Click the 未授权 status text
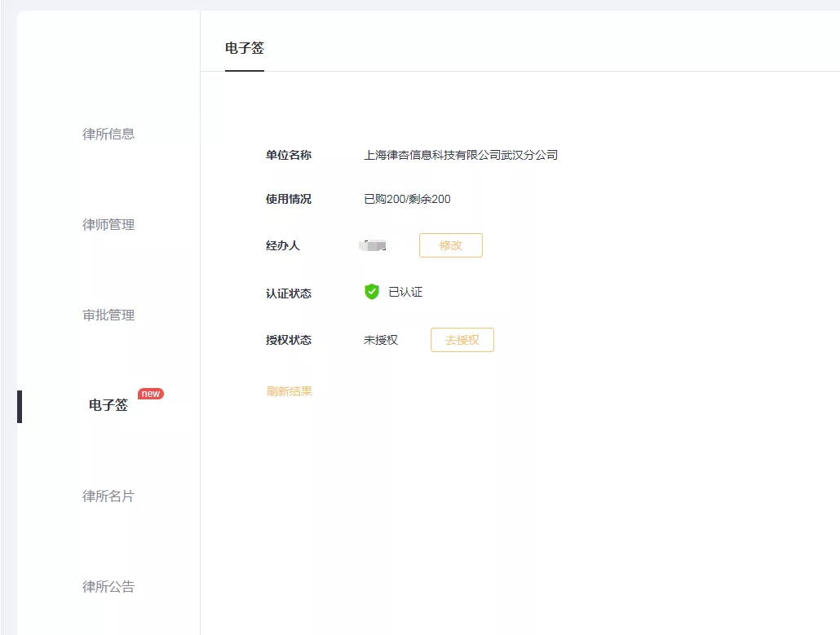 [x=381, y=340]
